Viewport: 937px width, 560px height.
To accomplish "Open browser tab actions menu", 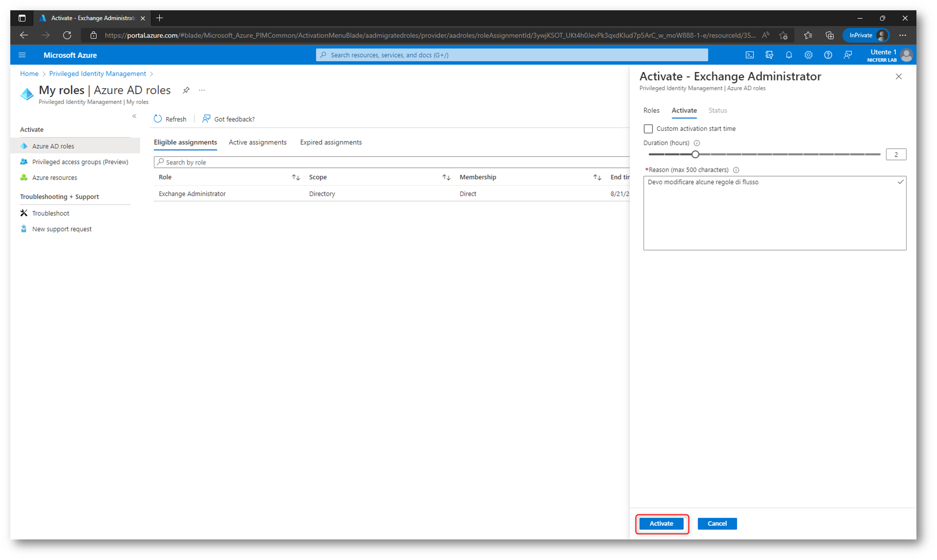I will point(22,18).
